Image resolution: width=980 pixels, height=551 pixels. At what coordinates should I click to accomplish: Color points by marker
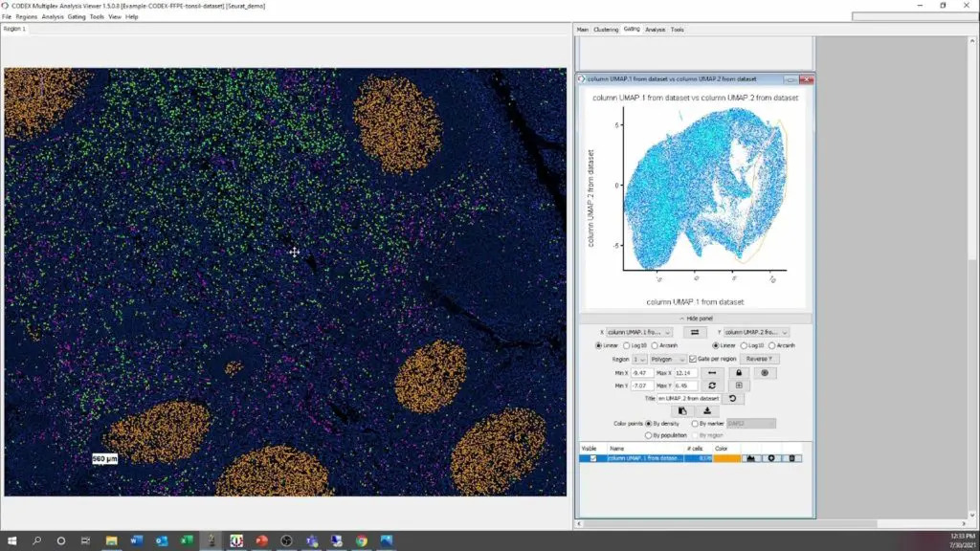pos(695,424)
